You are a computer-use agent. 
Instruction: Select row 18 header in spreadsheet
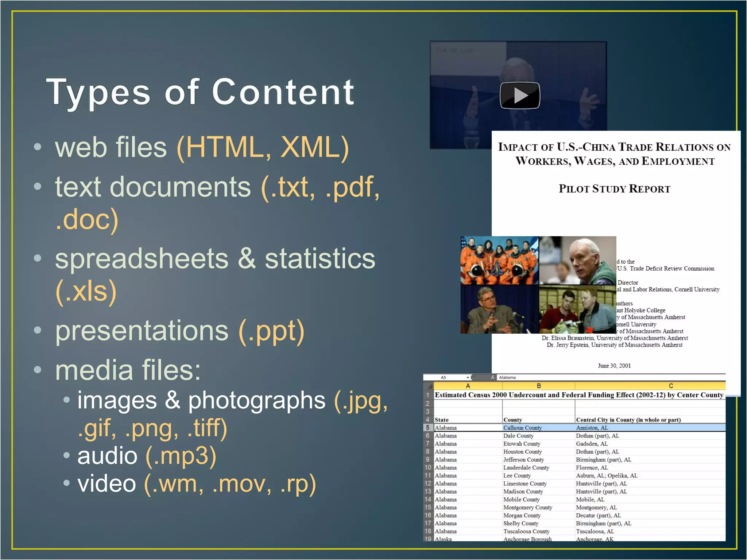[428, 532]
